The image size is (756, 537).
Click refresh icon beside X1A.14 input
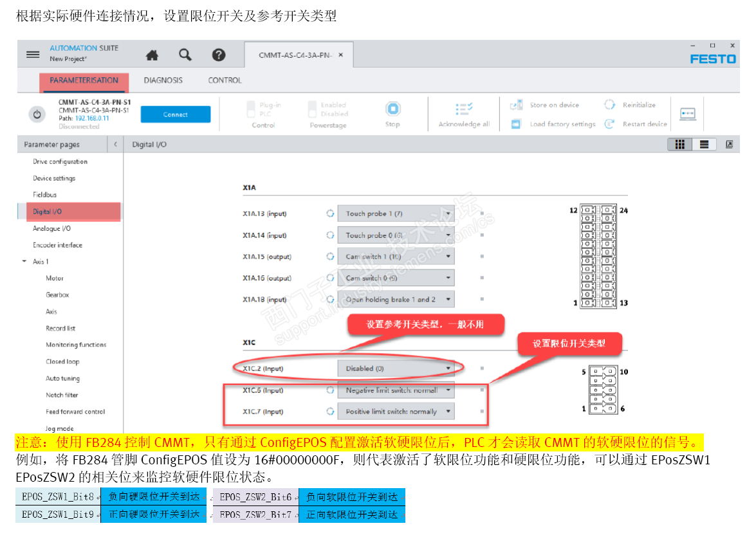(330, 235)
